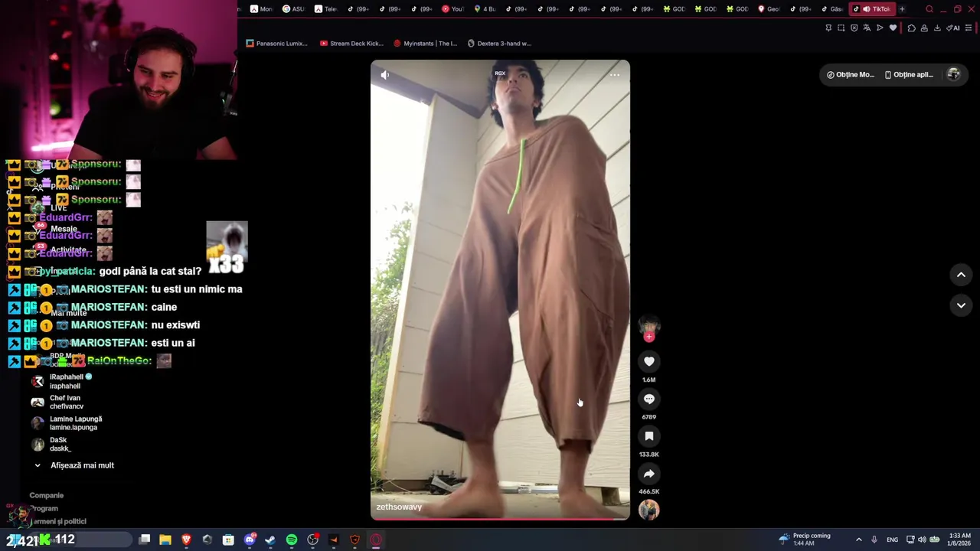This screenshot has width=980, height=551.
Task: Open the Precip coming weather widget
Action: click(805, 540)
